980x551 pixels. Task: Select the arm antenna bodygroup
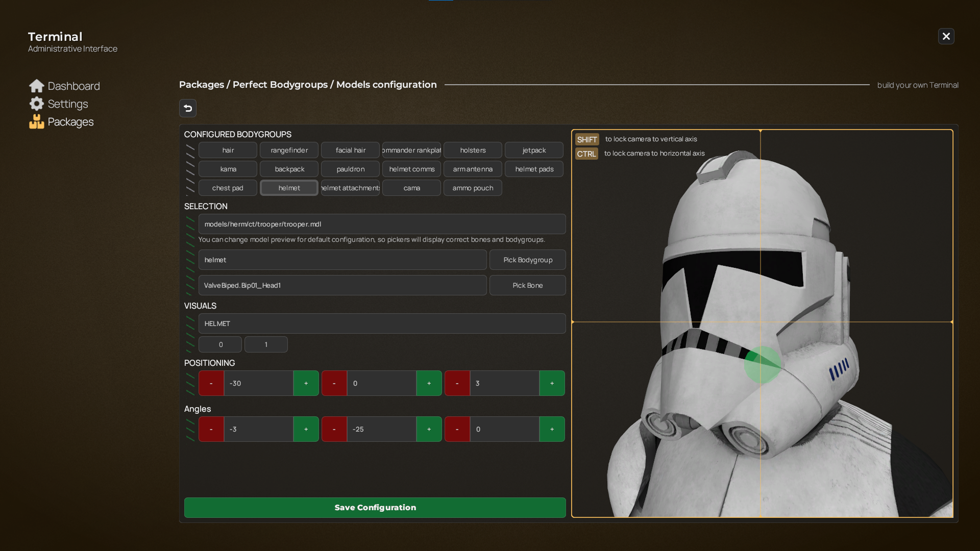[473, 169]
